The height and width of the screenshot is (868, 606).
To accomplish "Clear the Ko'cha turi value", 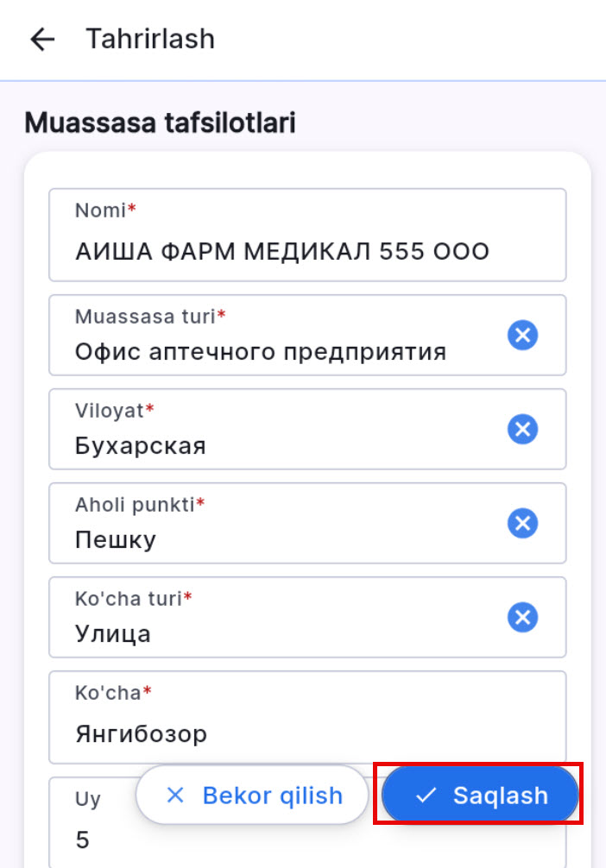I will click(522, 617).
